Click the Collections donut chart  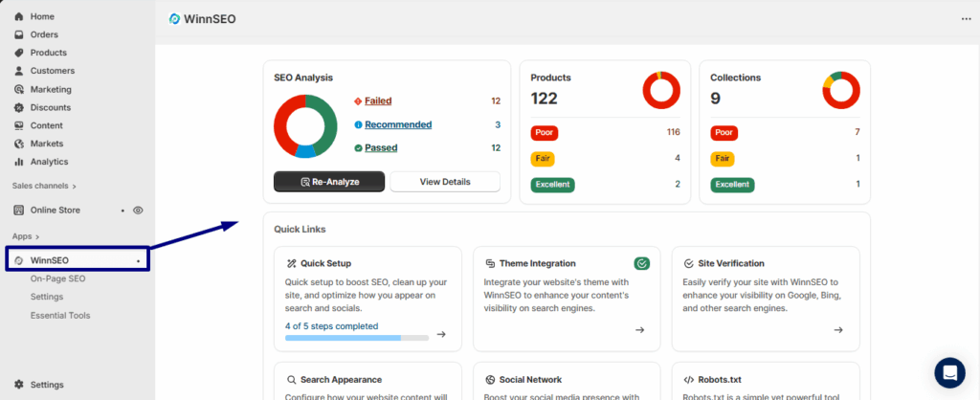841,91
